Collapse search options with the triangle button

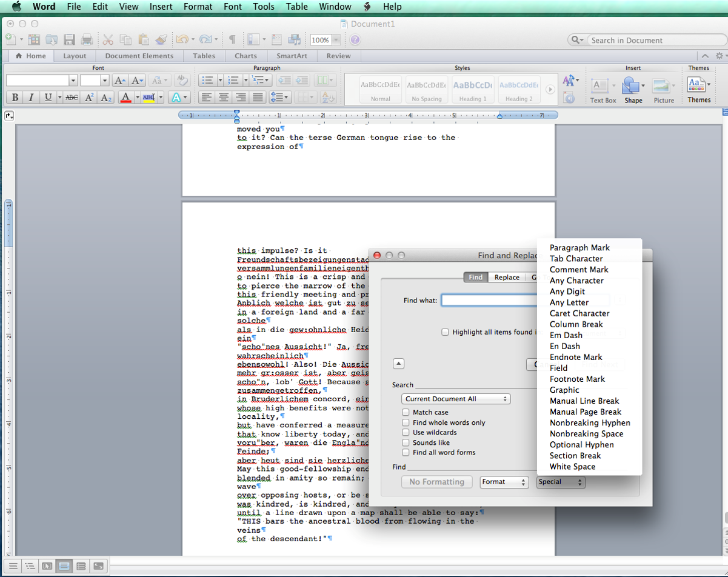click(399, 364)
